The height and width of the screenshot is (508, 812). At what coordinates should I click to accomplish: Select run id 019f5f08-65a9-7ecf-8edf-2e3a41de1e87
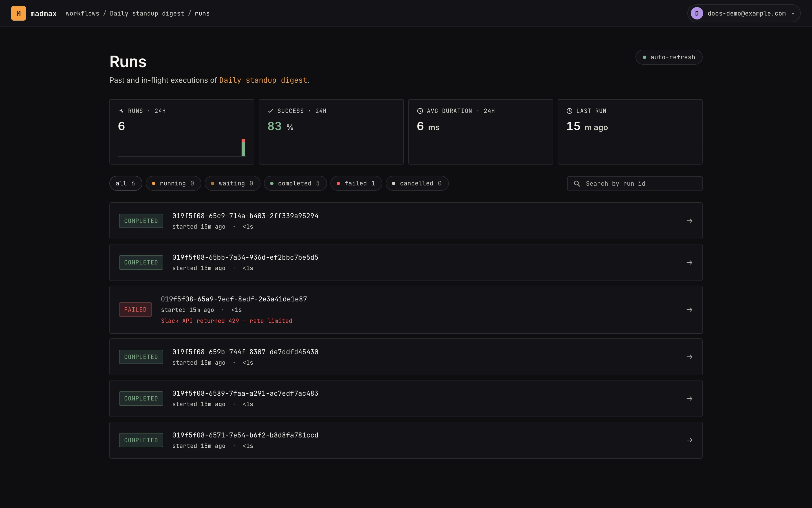tap(234, 299)
